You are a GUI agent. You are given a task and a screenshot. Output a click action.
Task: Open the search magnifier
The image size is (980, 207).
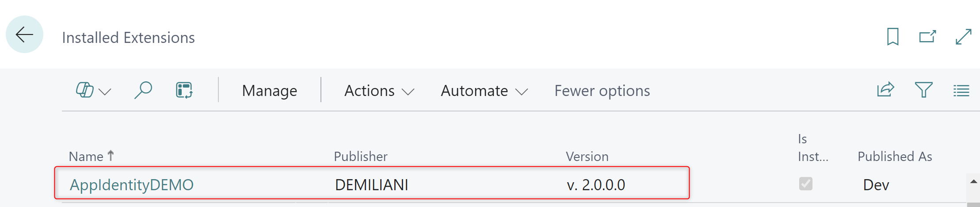tap(143, 90)
